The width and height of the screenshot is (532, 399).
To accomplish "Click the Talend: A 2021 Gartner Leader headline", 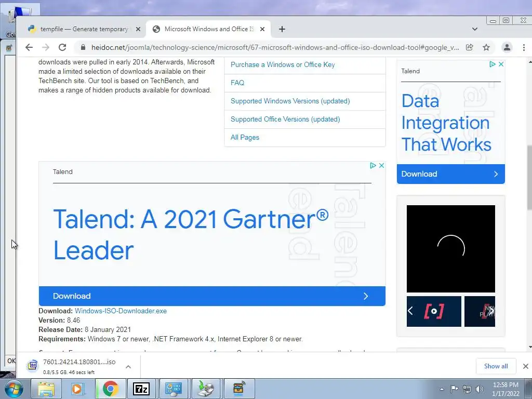I will [x=191, y=235].
